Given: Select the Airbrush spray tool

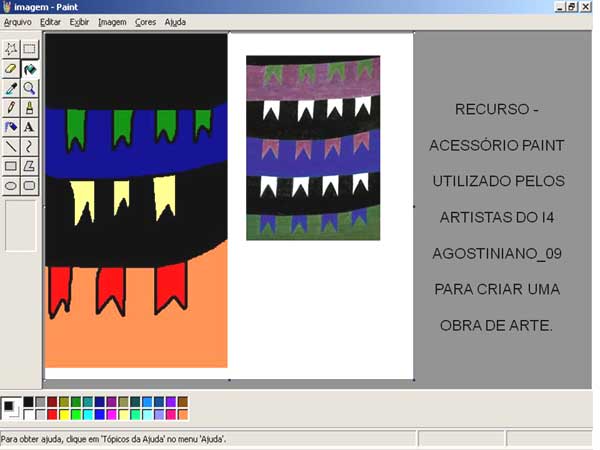Looking at the screenshot, I should point(11,127).
